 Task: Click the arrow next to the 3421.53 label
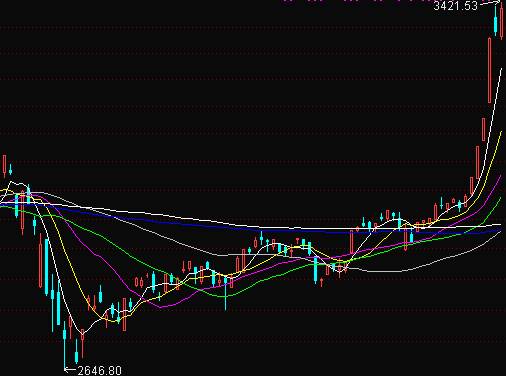point(489,3)
